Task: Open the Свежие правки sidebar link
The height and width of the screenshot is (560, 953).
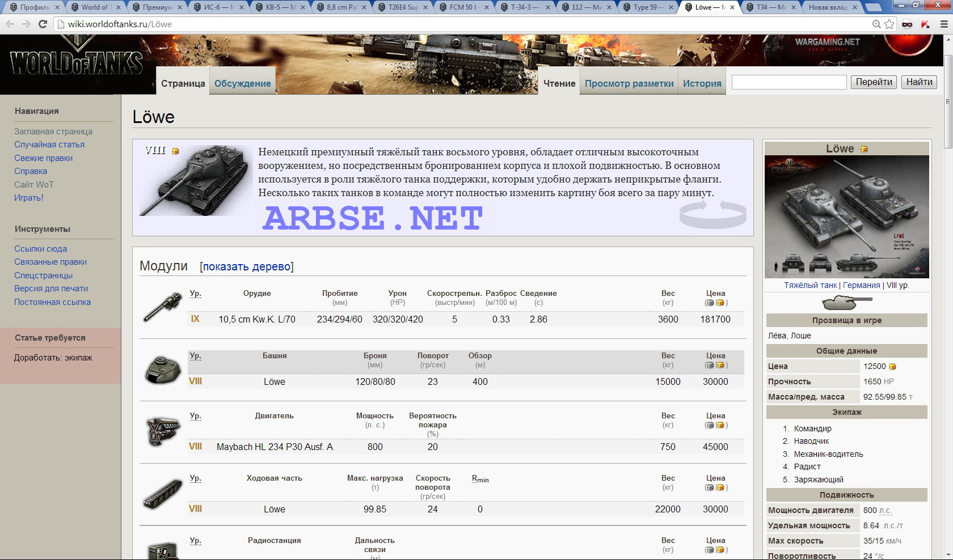Action: [x=43, y=158]
